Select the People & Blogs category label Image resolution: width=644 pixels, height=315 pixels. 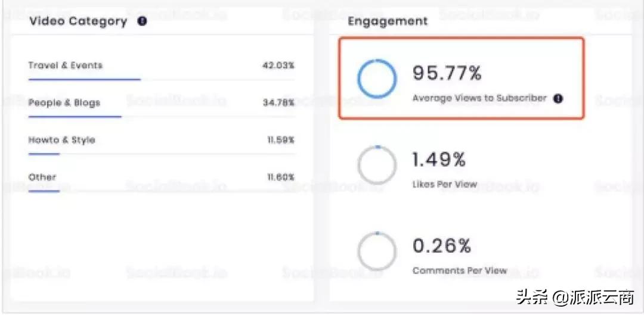64,102
